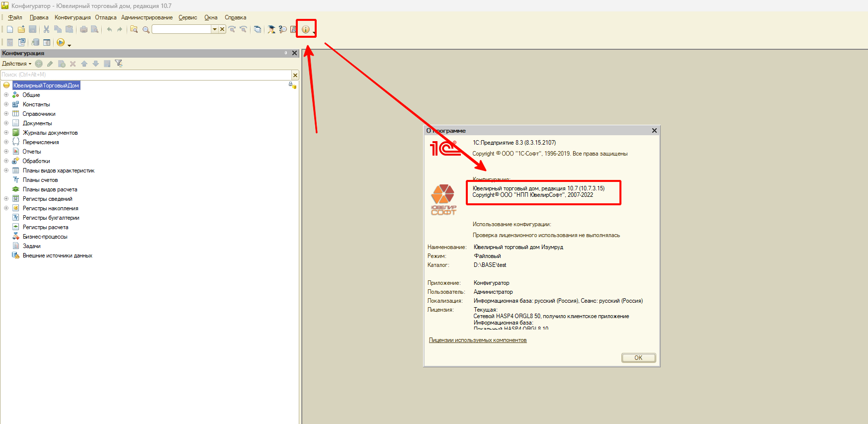868x424 pixels.
Task: Open the Действия dropdown menu
Action: (16, 64)
